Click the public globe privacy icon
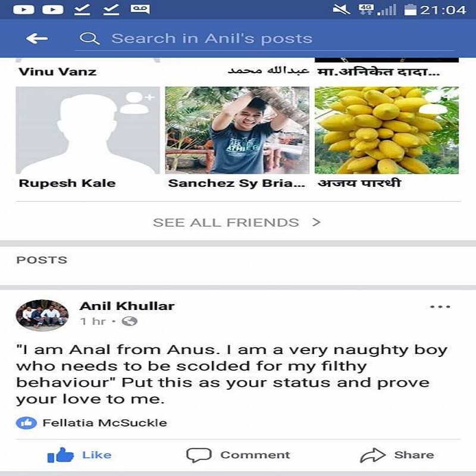476x476 pixels. pos(129,321)
